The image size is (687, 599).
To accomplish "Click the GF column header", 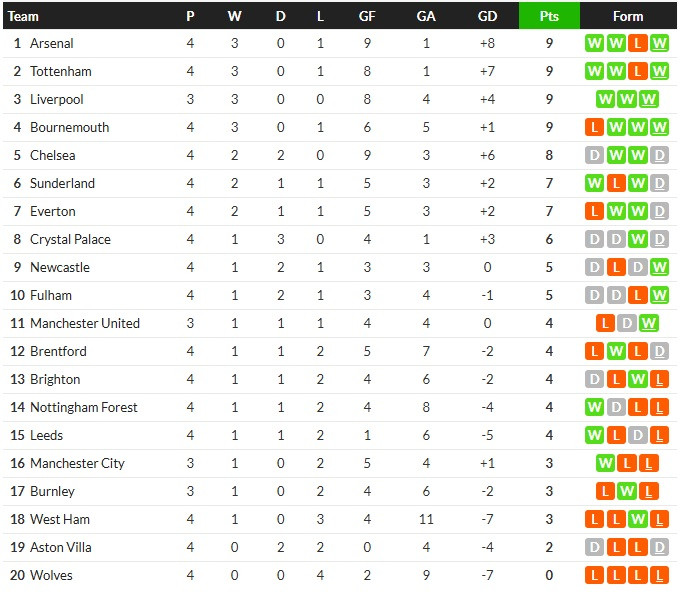I will pos(367,16).
